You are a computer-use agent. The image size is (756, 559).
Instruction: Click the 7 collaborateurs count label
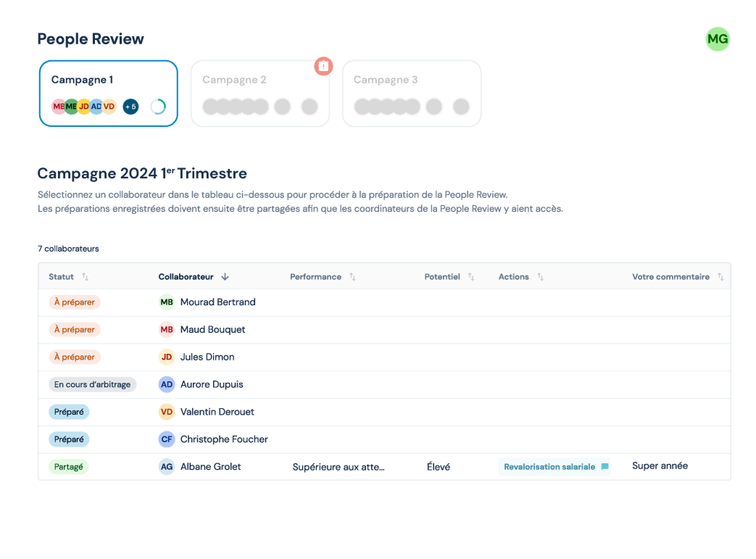68,249
